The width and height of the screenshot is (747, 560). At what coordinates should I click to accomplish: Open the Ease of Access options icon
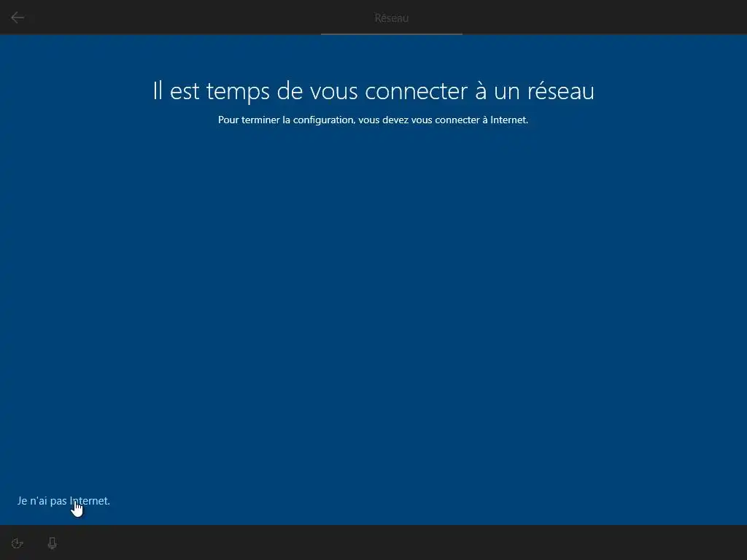tap(18, 543)
